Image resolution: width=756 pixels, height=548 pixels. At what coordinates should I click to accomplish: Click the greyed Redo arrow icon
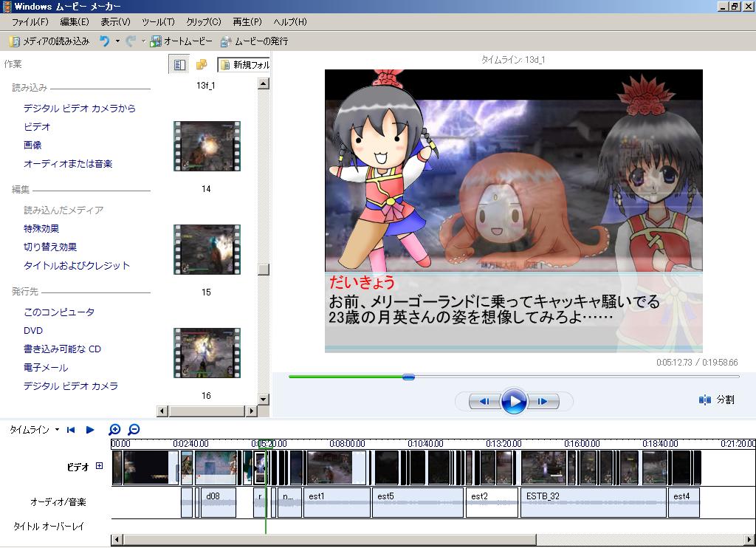pos(131,41)
